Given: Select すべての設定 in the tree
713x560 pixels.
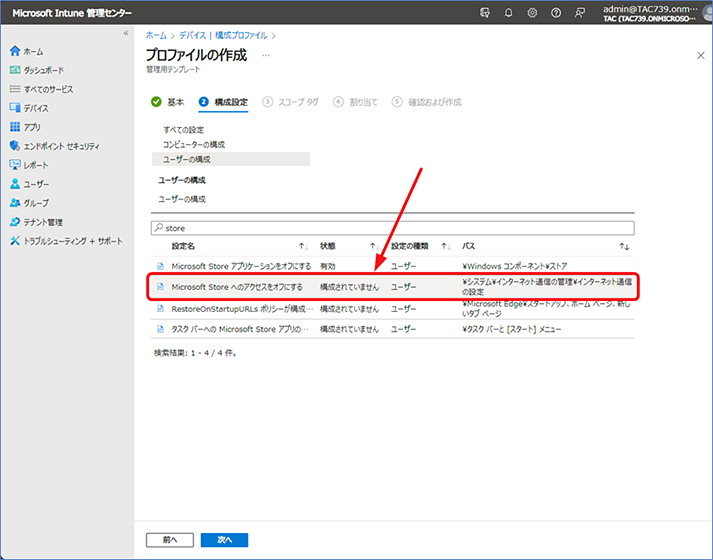Looking at the screenshot, I should (184, 130).
